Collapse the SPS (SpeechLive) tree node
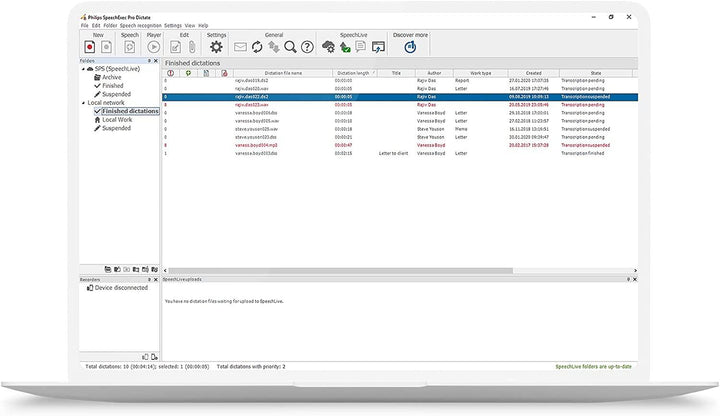 [x=83, y=69]
